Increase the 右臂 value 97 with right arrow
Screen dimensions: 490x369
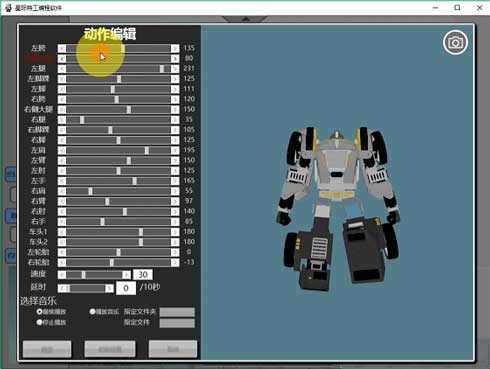click(x=175, y=201)
